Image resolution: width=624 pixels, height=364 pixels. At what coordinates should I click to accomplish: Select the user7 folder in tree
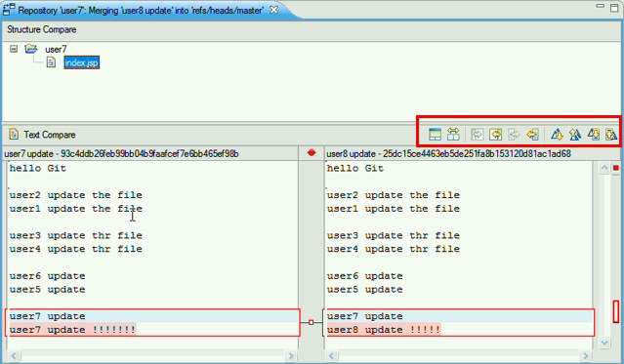(x=56, y=50)
